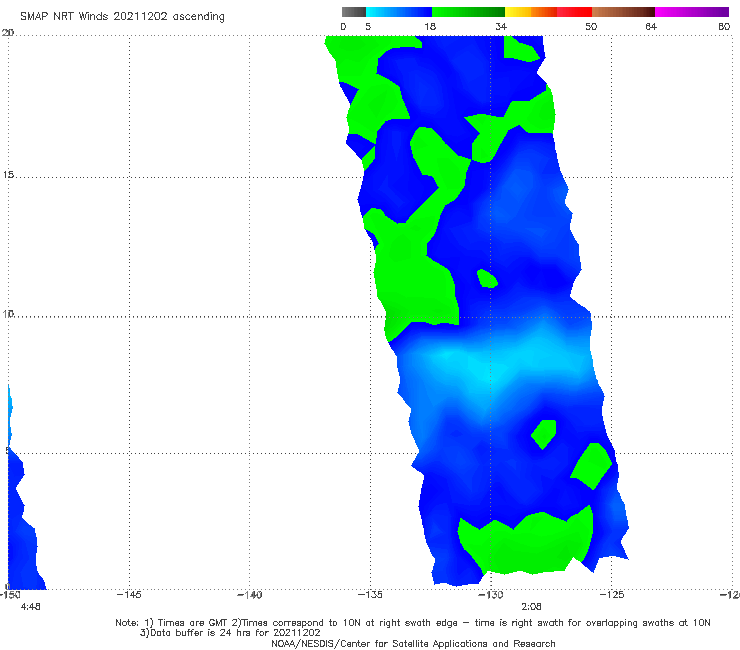Click the longitude label '-130'
The width and height of the screenshot is (740, 650).
[491, 595]
